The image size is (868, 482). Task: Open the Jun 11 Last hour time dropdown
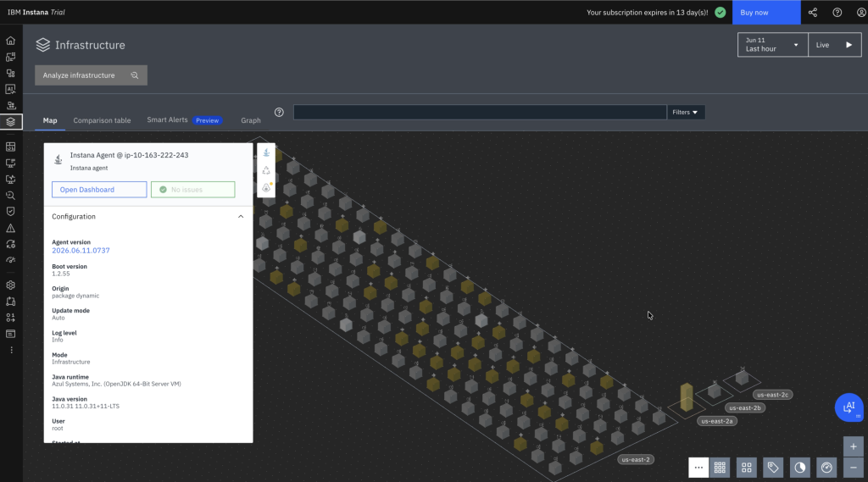[773, 45]
